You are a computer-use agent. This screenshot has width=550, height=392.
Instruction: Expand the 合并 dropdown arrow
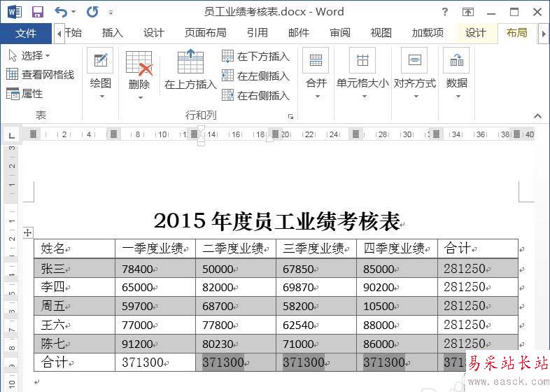tap(317, 97)
